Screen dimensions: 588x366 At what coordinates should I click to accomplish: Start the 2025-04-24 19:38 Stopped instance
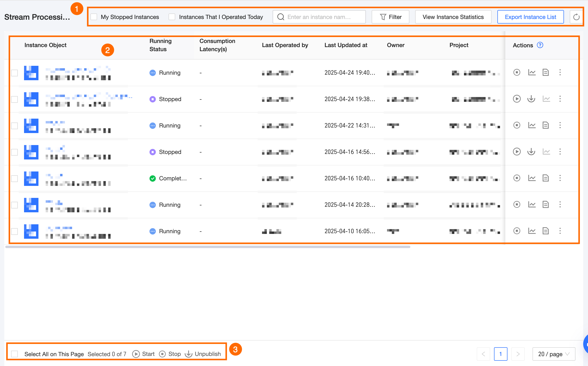(x=517, y=99)
